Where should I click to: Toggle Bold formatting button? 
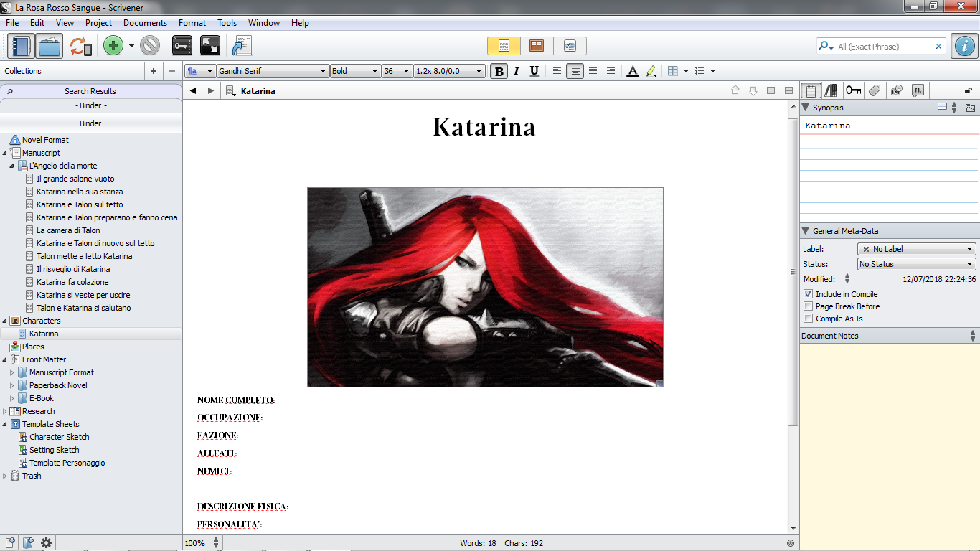499,71
